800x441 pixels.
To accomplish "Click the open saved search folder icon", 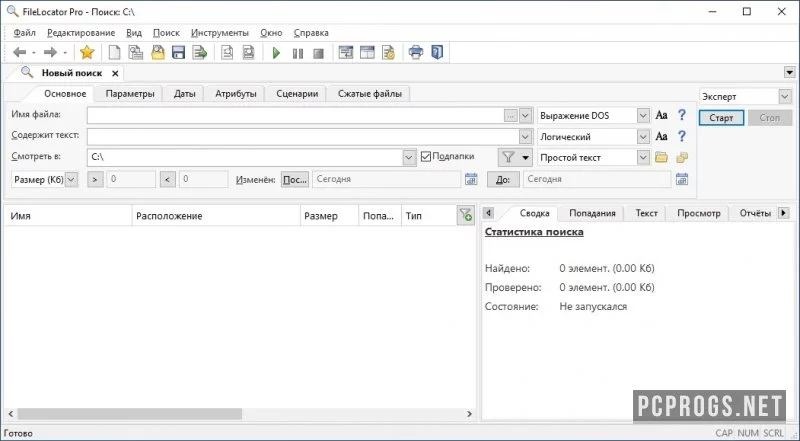I will click(x=158, y=52).
